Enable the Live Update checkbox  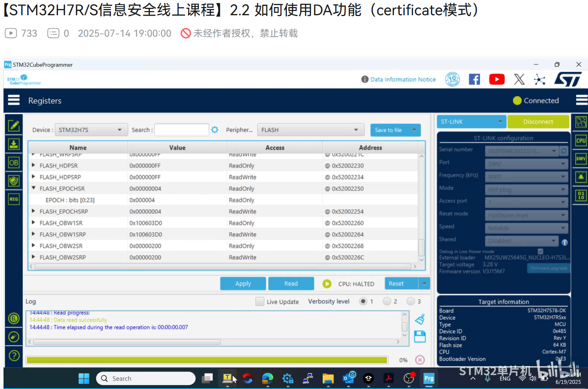coord(260,302)
